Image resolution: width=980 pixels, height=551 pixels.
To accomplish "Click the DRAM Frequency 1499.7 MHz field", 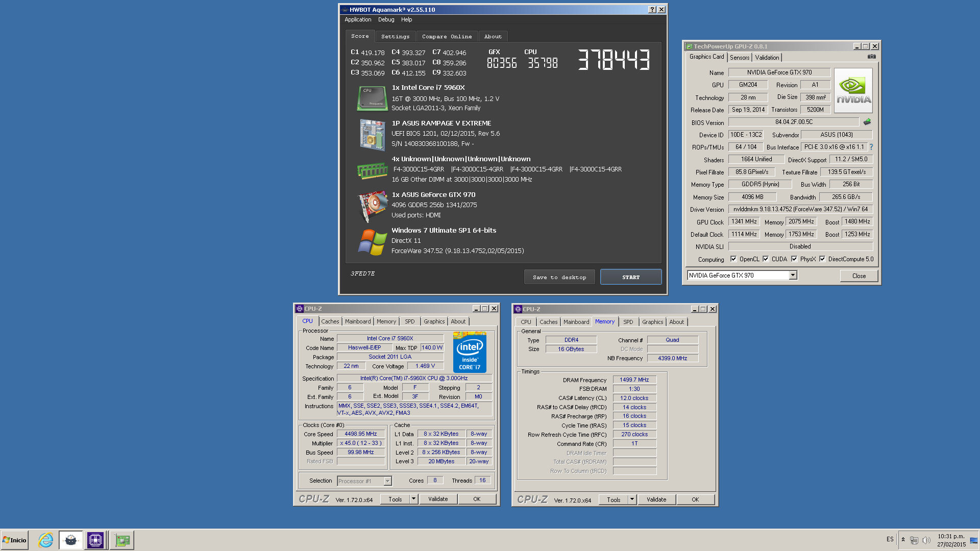I will point(634,380).
